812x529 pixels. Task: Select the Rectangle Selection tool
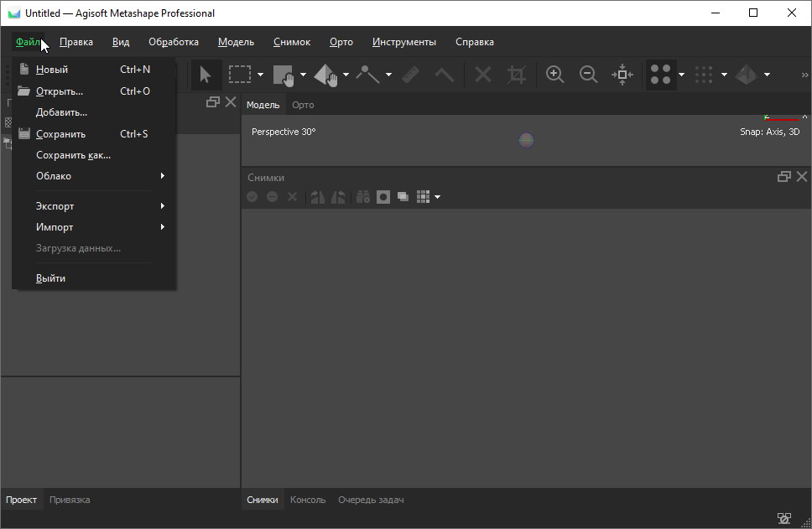tap(240, 75)
